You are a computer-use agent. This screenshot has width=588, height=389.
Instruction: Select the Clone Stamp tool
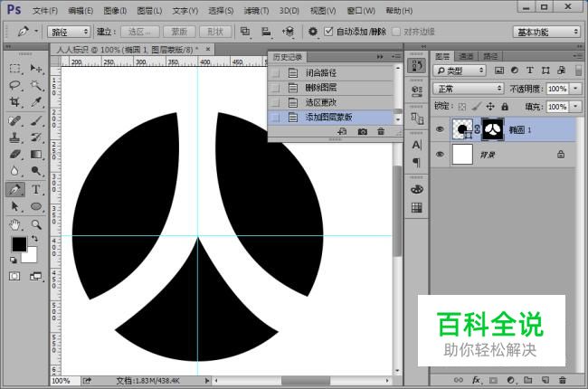14,138
